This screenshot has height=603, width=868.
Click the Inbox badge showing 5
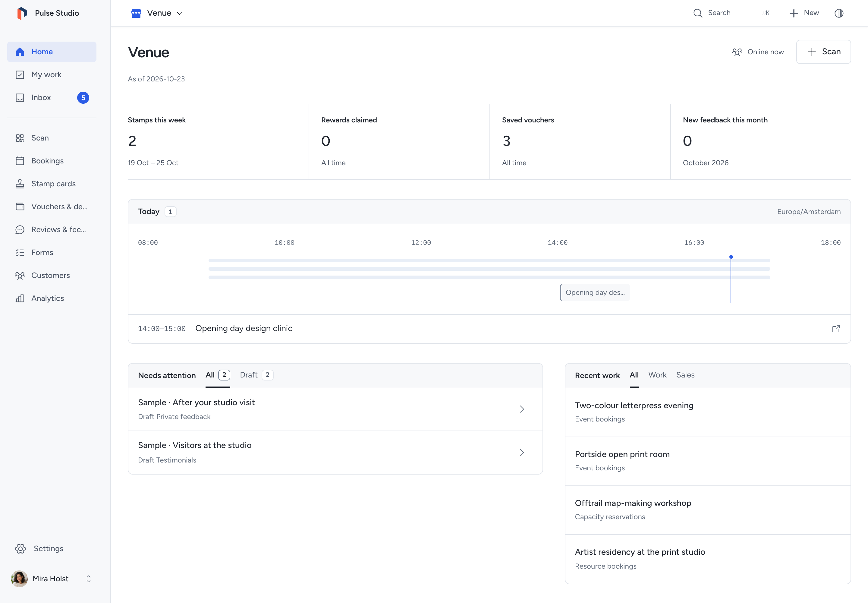tap(83, 98)
